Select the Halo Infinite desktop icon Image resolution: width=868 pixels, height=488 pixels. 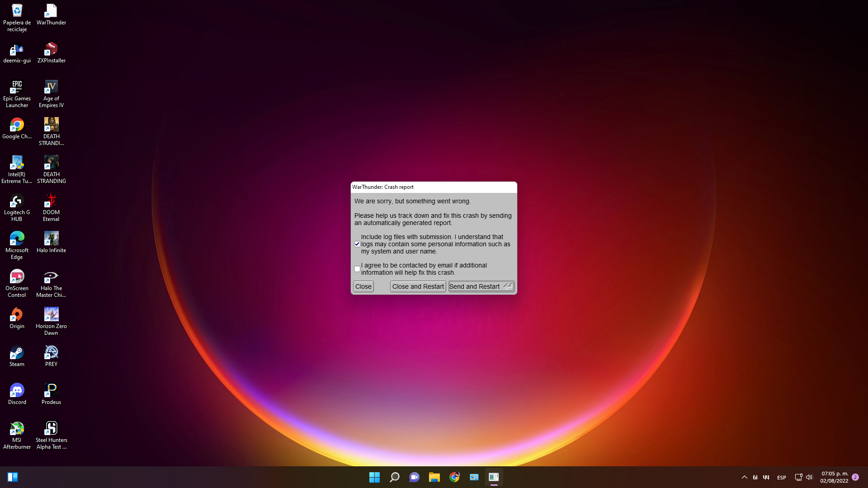pos(51,243)
